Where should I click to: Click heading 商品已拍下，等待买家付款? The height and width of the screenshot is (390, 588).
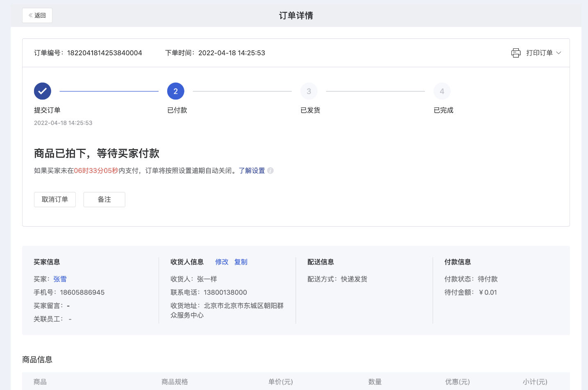click(x=97, y=153)
